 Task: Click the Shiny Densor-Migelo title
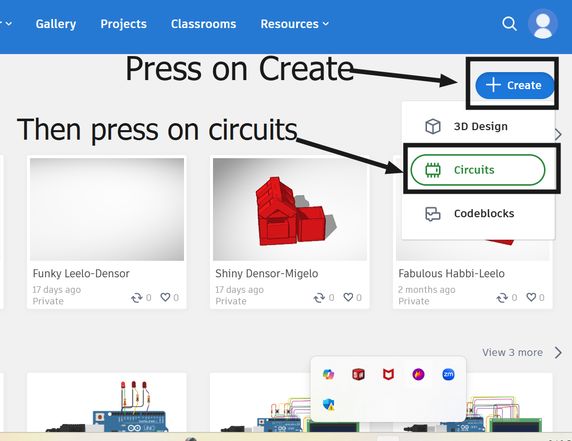[x=267, y=274]
